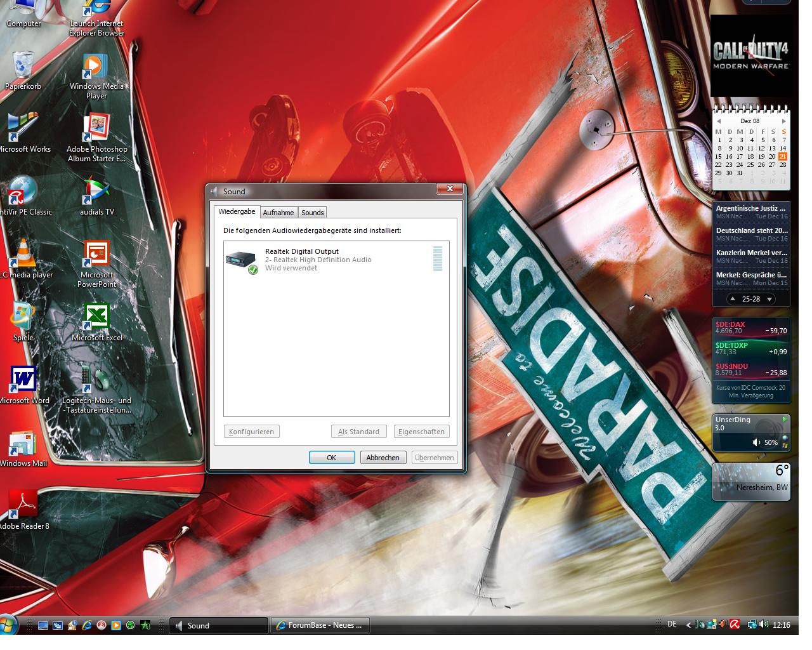812x650 pixels.
Task: Open $DE:TDXP stock entry
Action: pos(751,348)
